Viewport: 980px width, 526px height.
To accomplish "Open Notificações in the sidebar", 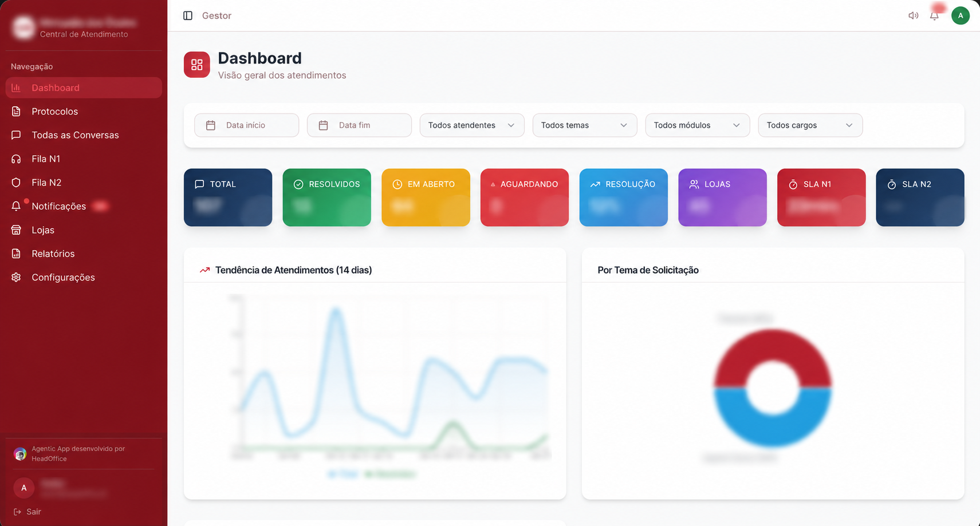I will pyautogui.click(x=84, y=206).
